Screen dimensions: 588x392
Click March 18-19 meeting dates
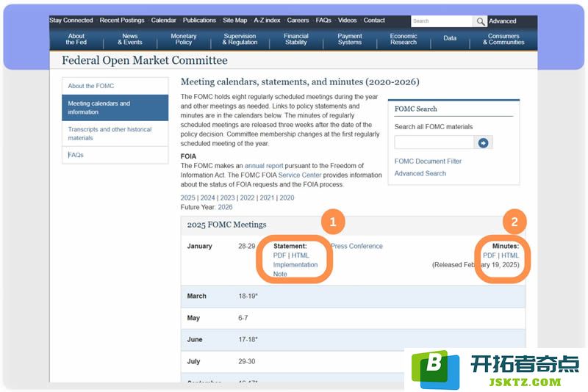tap(248, 296)
